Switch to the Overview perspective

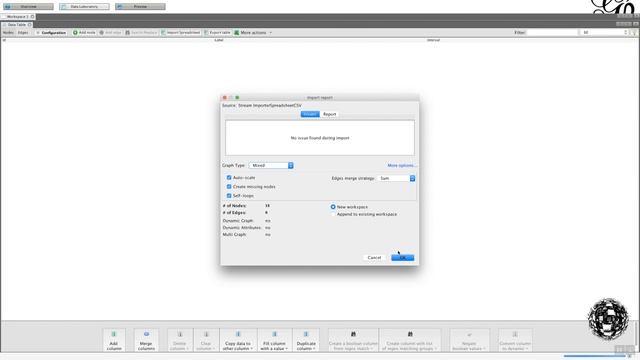[28, 7]
